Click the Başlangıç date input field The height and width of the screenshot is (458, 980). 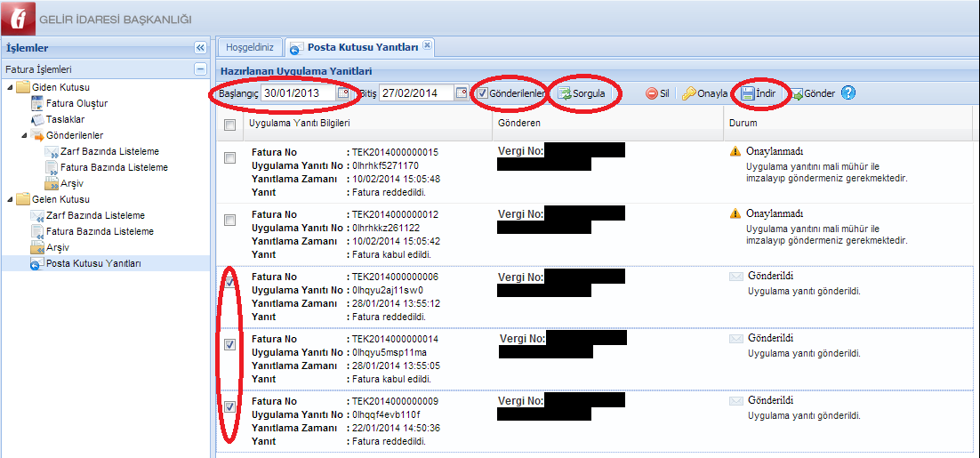tap(297, 93)
